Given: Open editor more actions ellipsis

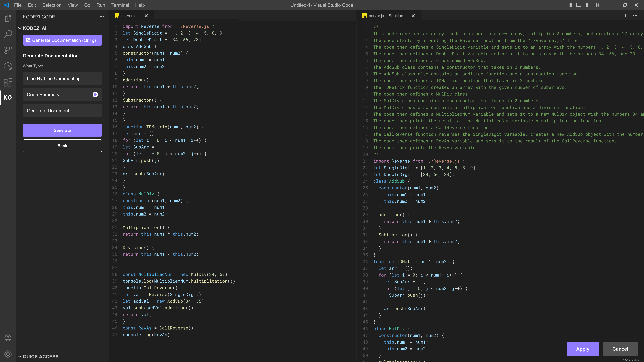Looking at the screenshot, I should (x=635, y=16).
